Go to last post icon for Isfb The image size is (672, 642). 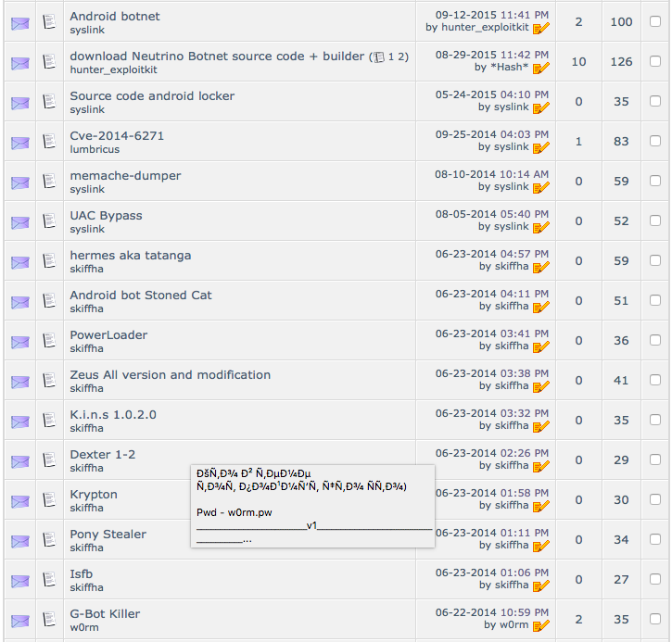[541, 585]
